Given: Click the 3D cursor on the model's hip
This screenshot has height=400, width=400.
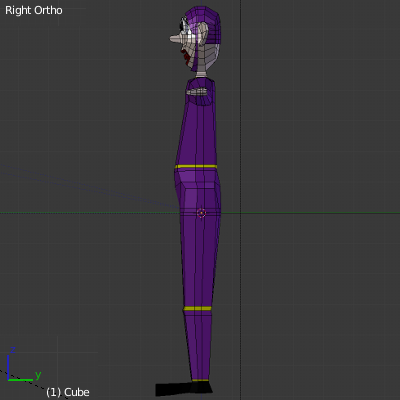Looking at the screenshot, I should [201, 213].
